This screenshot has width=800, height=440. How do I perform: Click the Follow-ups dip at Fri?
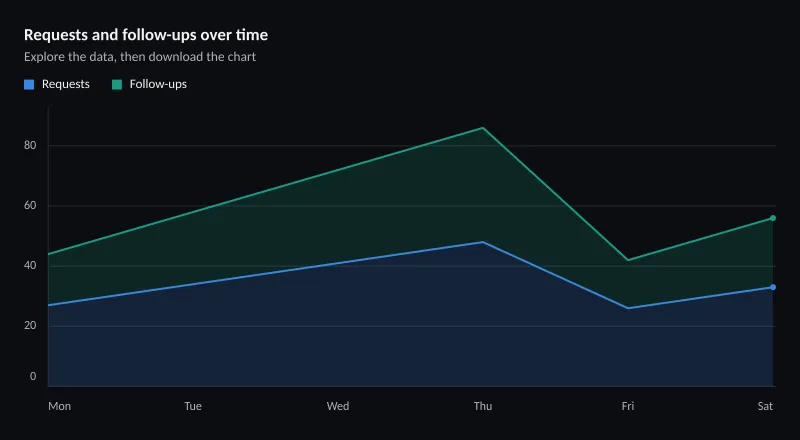[628, 260]
